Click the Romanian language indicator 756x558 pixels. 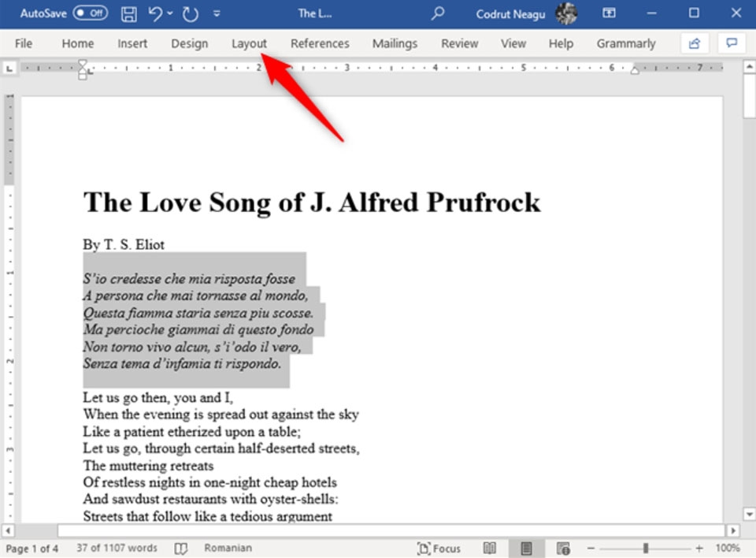click(228, 548)
